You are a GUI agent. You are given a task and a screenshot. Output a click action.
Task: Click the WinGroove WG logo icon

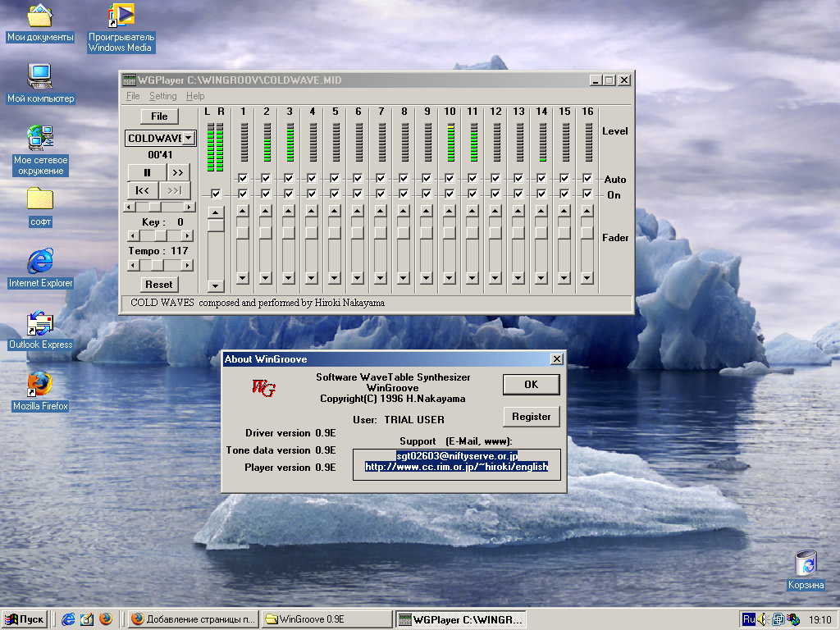point(263,387)
